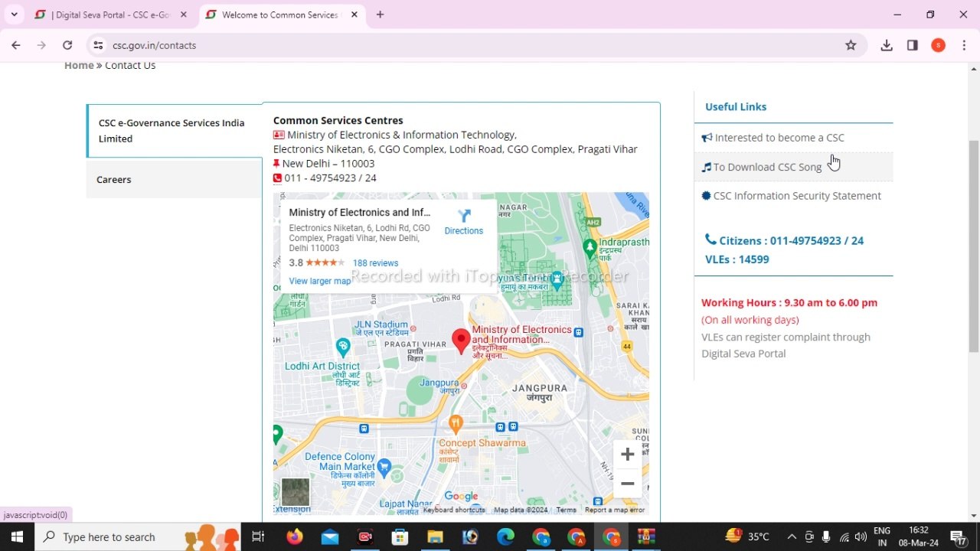
Task: Select the Welcome to Common Services tab
Action: [279, 15]
